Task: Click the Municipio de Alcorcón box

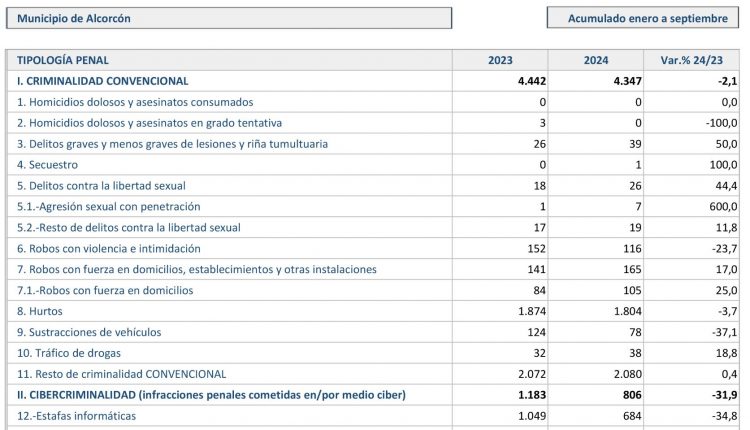Action: pos(228,18)
